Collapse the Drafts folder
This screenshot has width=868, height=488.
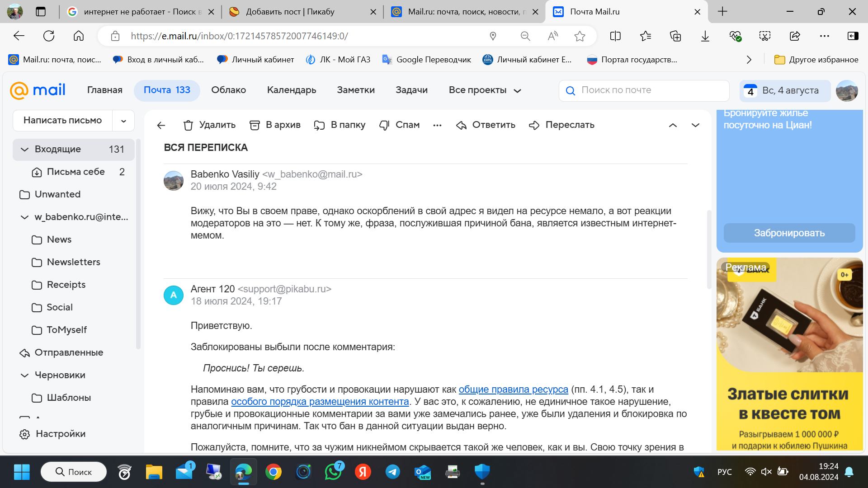[x=24, y=375]
